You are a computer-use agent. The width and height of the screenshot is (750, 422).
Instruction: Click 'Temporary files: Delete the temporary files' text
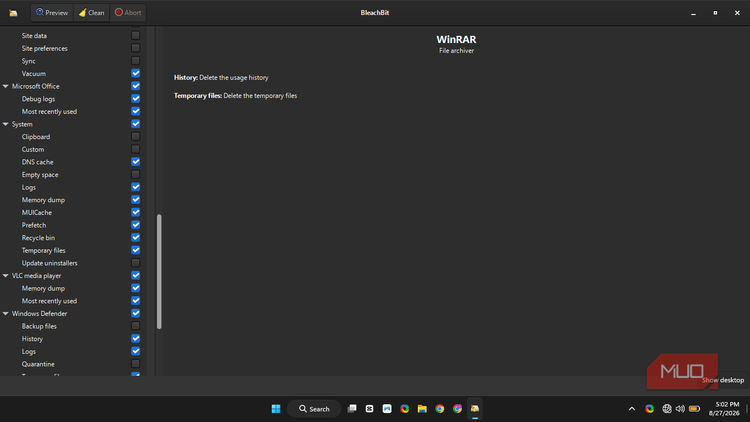coord(235,96)
